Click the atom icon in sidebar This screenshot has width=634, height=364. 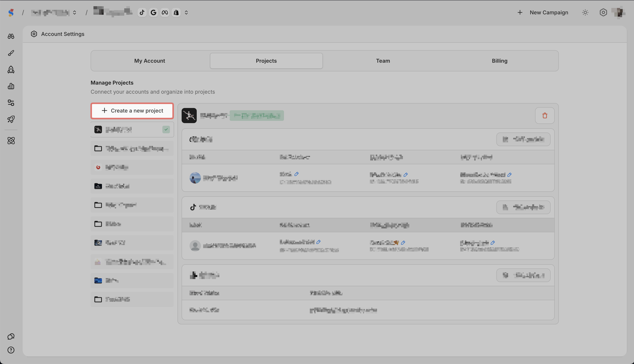11,140
